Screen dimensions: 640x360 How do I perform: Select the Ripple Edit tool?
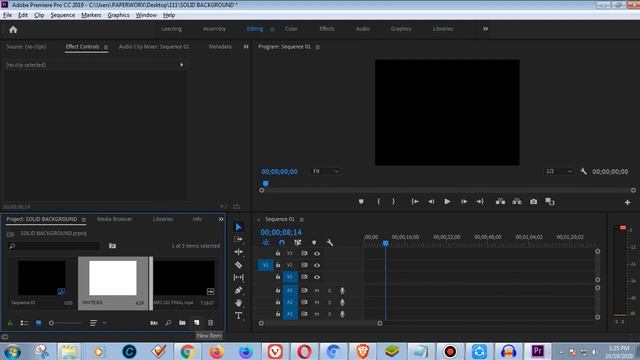tap(239, 252)
